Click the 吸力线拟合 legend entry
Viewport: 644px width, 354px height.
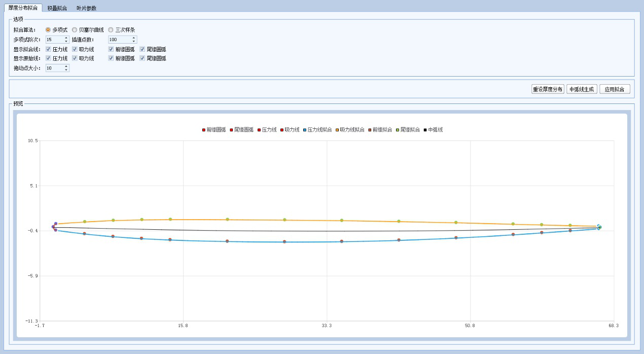tap(350, 130)
